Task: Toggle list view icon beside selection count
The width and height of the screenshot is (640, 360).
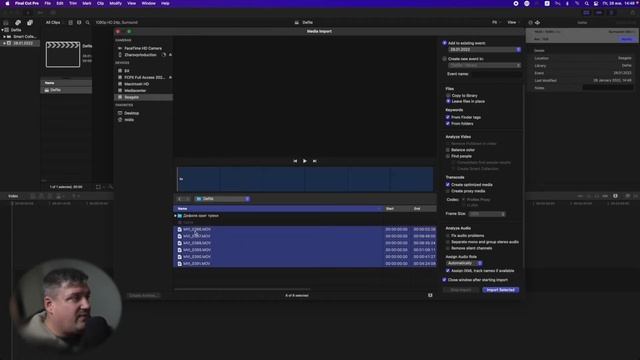Action: 430,295
